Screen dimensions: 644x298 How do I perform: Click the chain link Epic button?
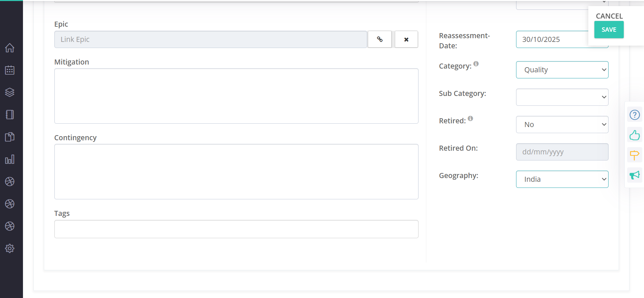(380, 40)
